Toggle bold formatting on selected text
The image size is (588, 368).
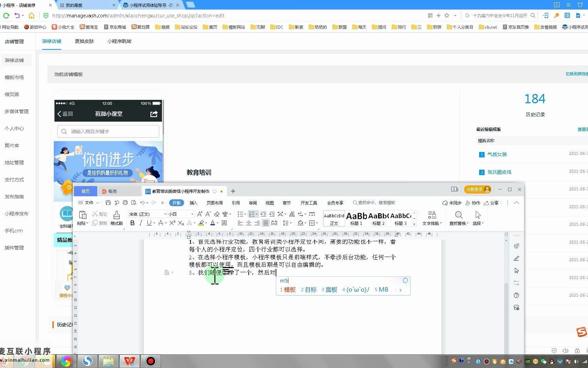point(132,223)
